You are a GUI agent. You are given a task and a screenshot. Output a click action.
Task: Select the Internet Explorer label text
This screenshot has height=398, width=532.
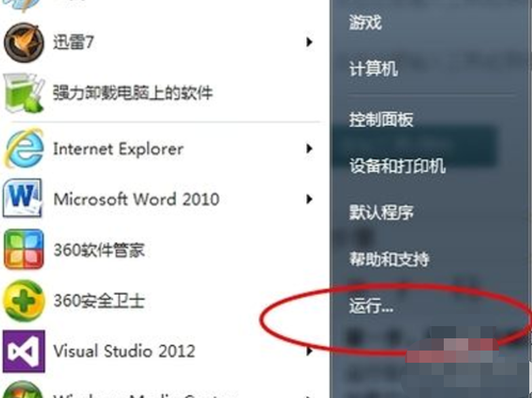pyautogui.click(x=118, y=149)
